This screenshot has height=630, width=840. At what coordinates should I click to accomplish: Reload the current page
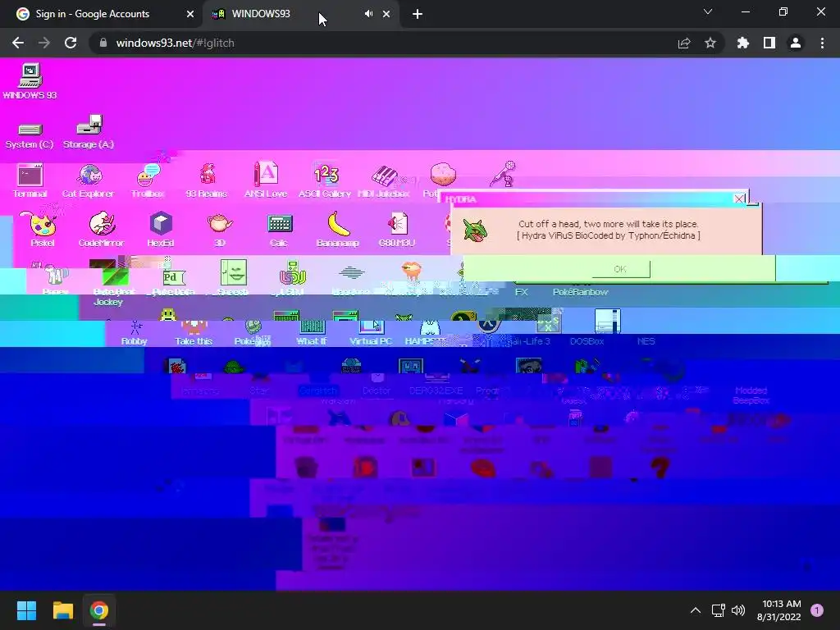click(x=71, y=43)
